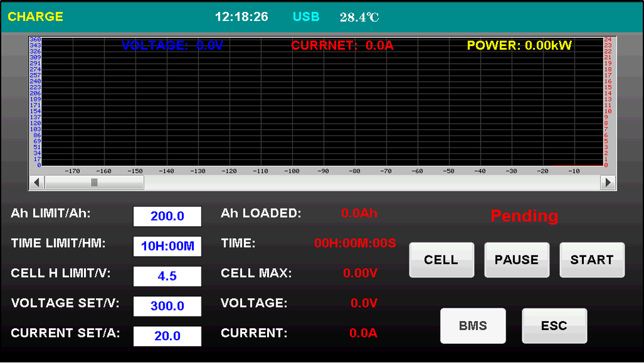The width and height of the screenshot is (644, 363).
Task: Select the TIME LIMIT field showing 10H:00M
Action: coord(167,246)
